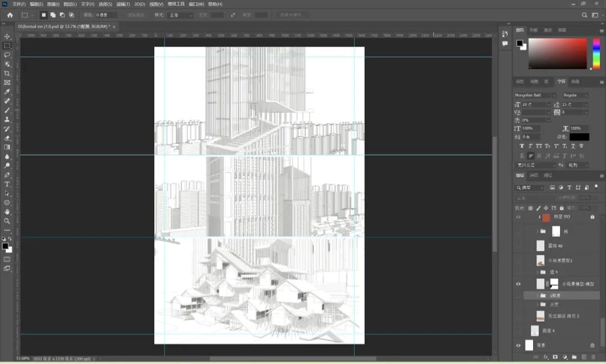Show the 天空 group
The image size is (606, 364).
click(518, 305)
